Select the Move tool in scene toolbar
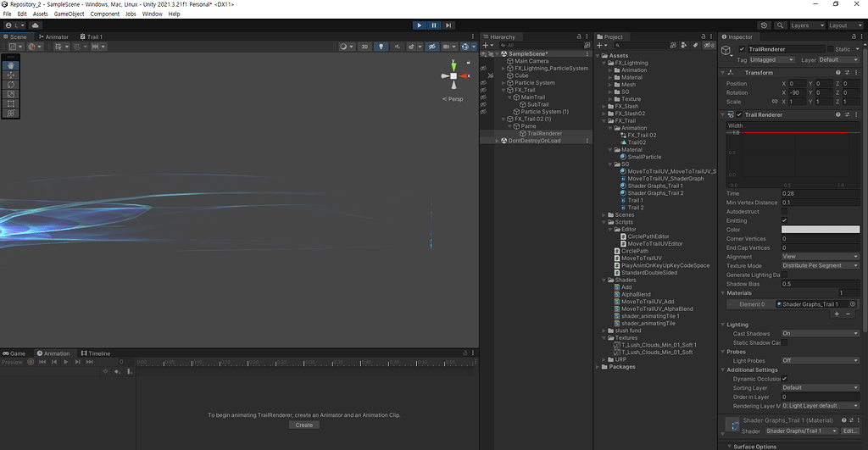The image size is (868, 450). point(10,75)
